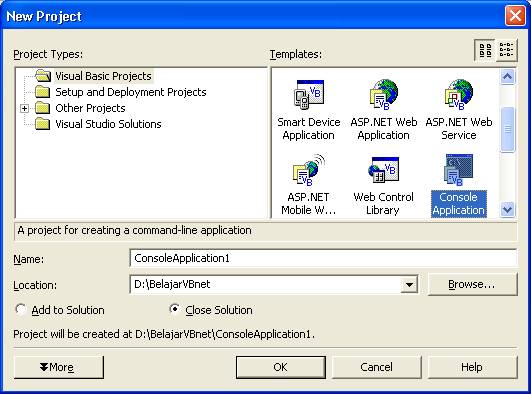
Task: Click the Visual Basic Projects folder icon
Action: [x=43, y=76]
